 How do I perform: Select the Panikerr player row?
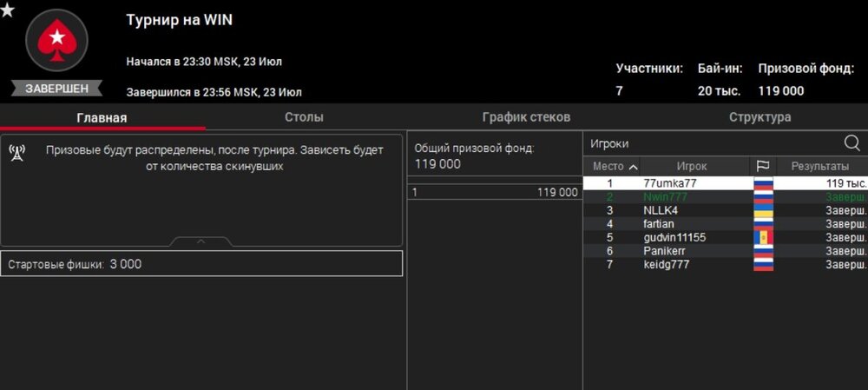[666, 251]
